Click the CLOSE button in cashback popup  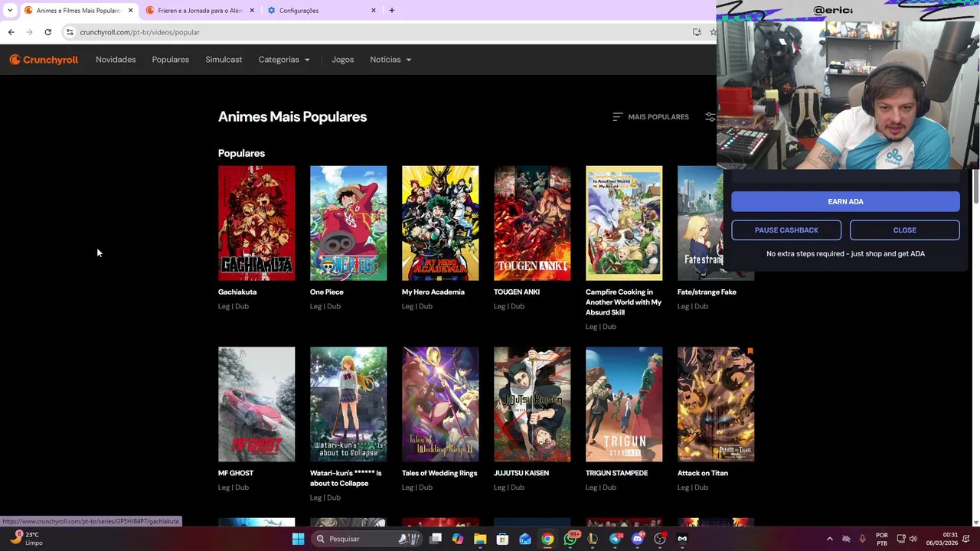tap(904, 230)
